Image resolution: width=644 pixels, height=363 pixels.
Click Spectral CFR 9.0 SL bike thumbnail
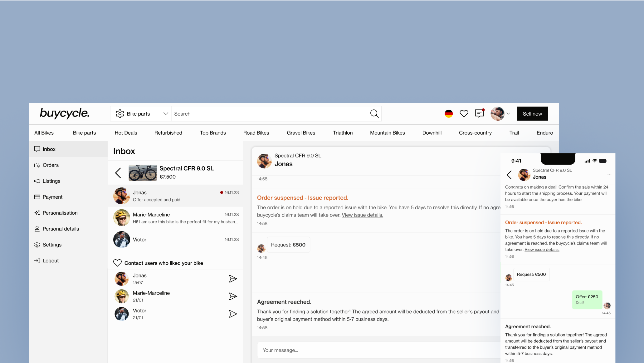tap(143, 173)
